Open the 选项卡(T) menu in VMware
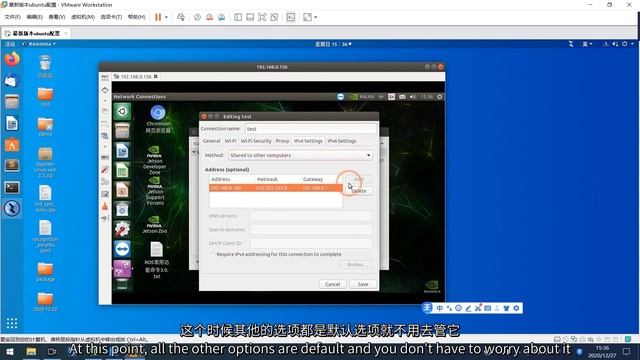This screenshot has width=640, height=360. (111, 17)
